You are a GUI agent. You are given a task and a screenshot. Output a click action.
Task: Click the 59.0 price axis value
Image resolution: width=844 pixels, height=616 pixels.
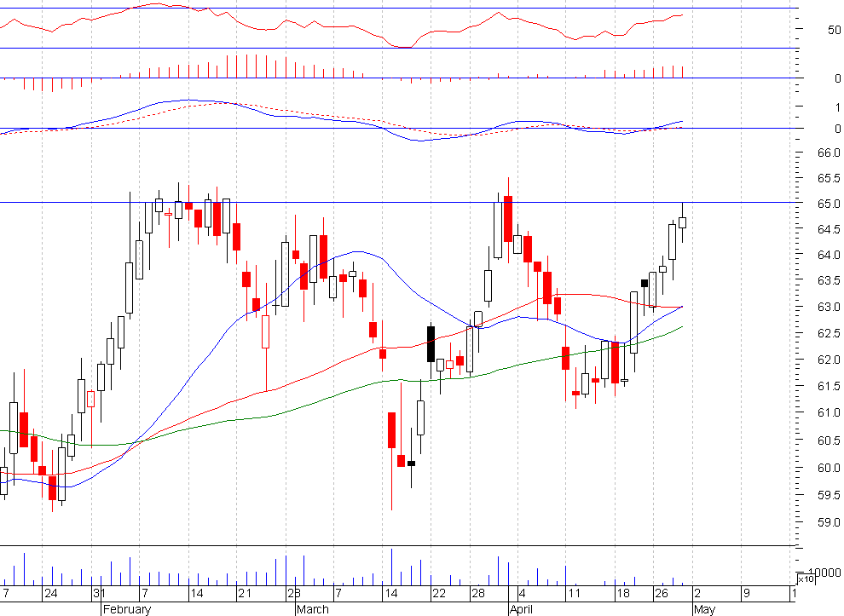tap(829, 522)
